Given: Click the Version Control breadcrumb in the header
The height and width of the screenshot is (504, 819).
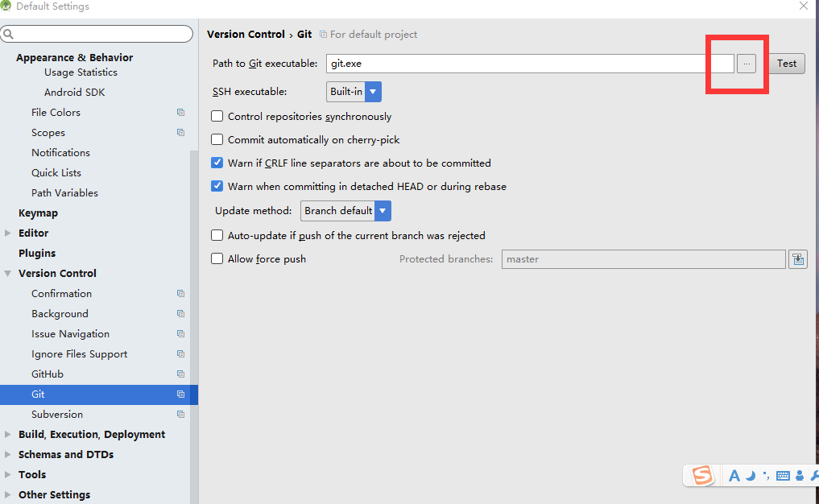Looking at the screenshot, I should (x=246, y=35).
